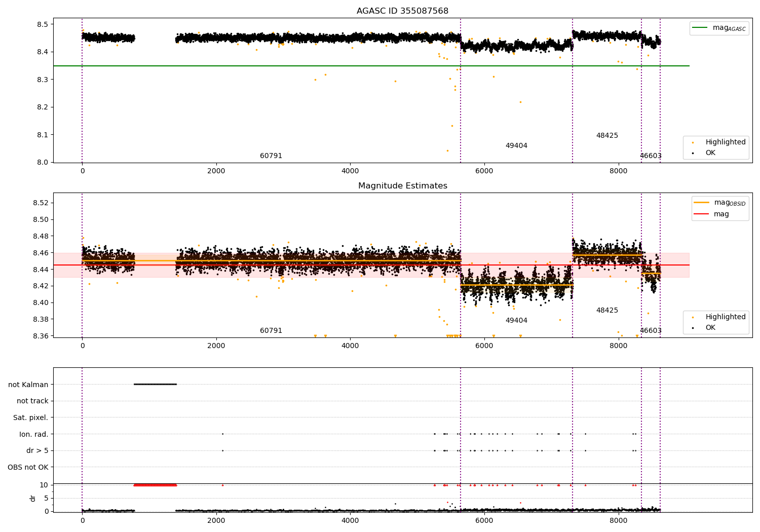Viewport: 760px width, 532px height.
Task: Click the 'OBS not OK' row label
Action: point(28,467)
